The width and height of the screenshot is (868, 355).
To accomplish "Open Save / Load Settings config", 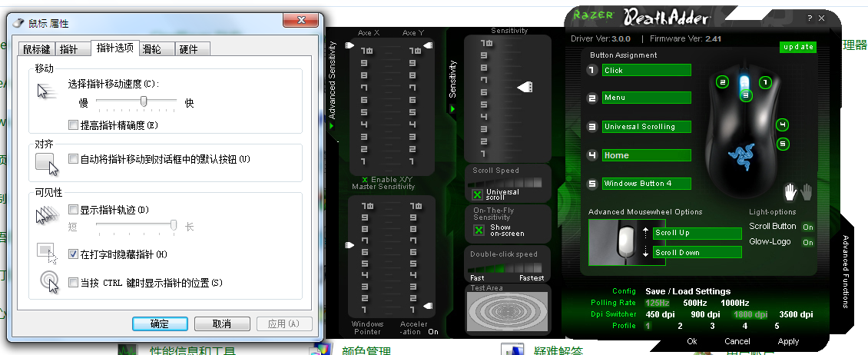I will click(x=688, y=291).
